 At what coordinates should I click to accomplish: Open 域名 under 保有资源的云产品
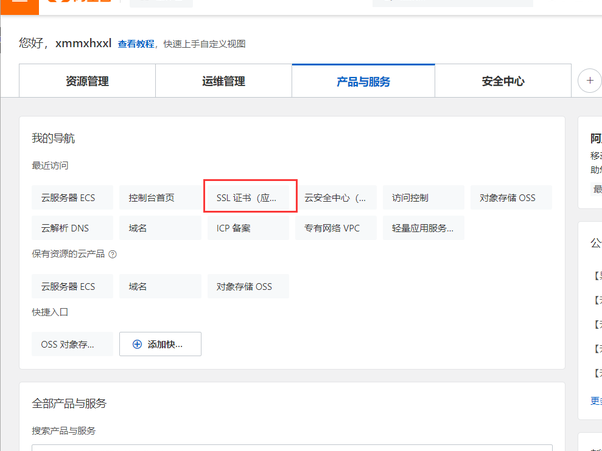pos(160,286)
